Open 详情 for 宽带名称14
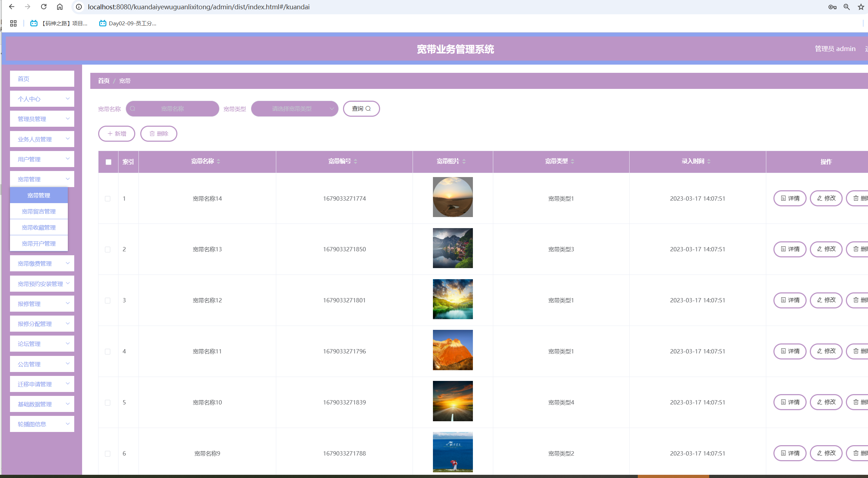868x478 pixels. [790, 198]
